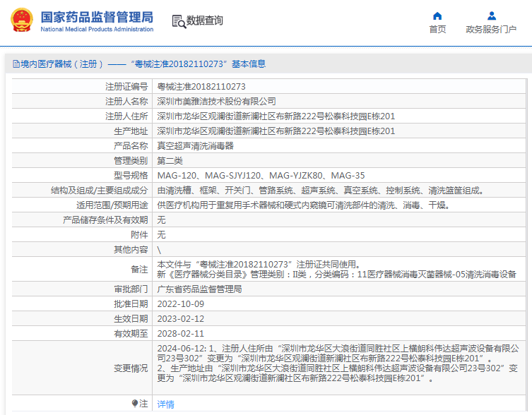Screen dimensions: 532x415
Task: Click the 无 value beside 产品储存条件及有效期
Action: pos(162,220)
